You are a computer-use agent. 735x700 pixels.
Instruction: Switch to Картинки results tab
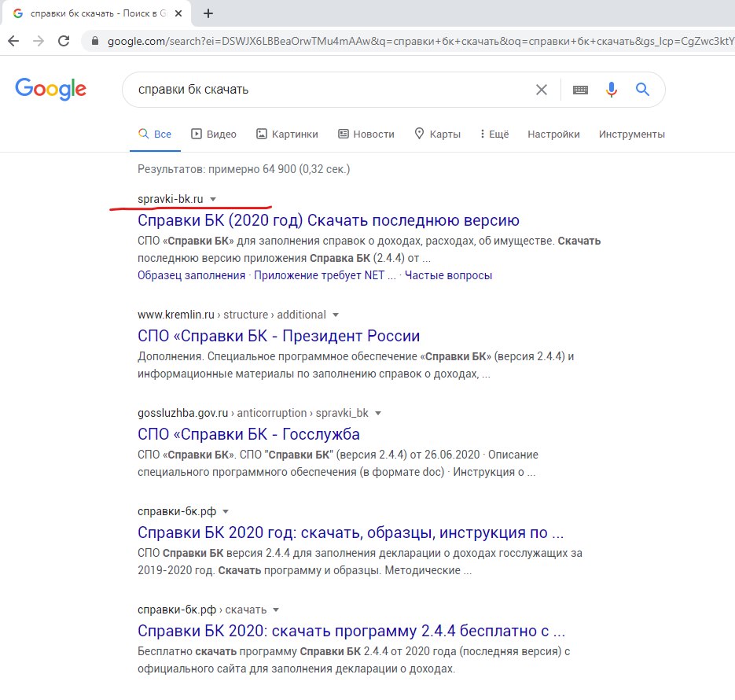point(287,134)
